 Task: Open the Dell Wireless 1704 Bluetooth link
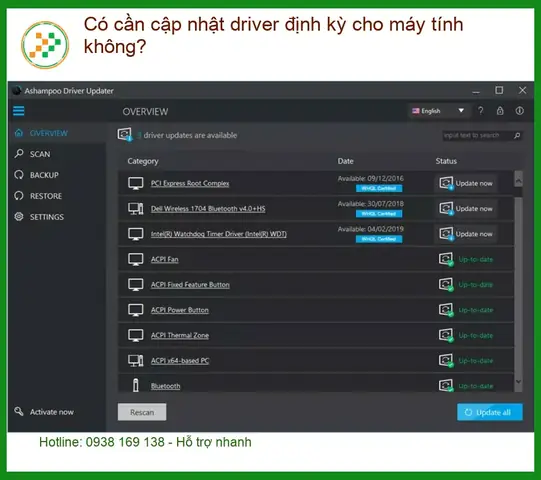click(x=208, y=208)
